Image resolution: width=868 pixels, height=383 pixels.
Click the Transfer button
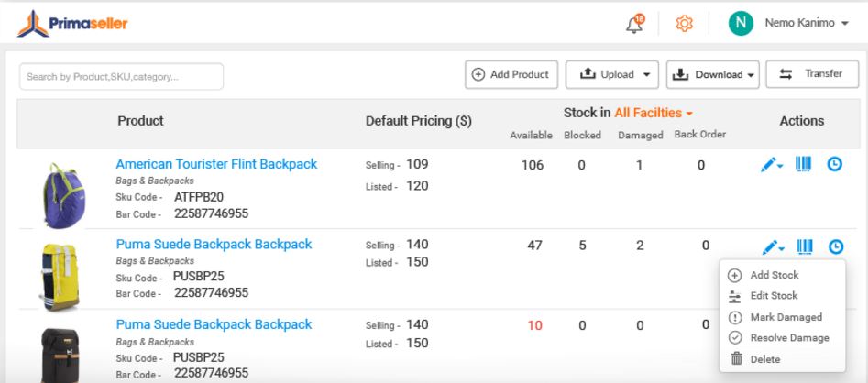pos(812,74)
